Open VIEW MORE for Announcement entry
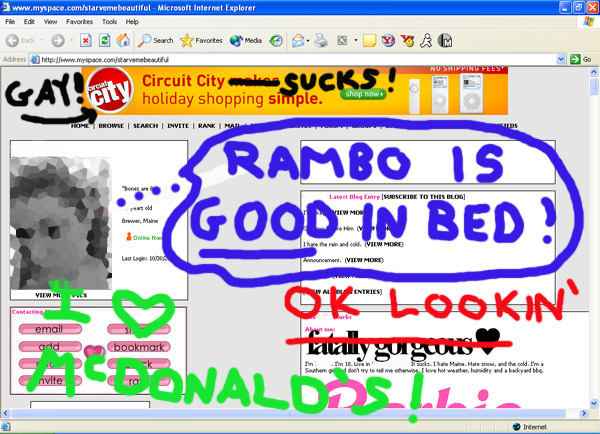600x434 pixels. point(364,260)
